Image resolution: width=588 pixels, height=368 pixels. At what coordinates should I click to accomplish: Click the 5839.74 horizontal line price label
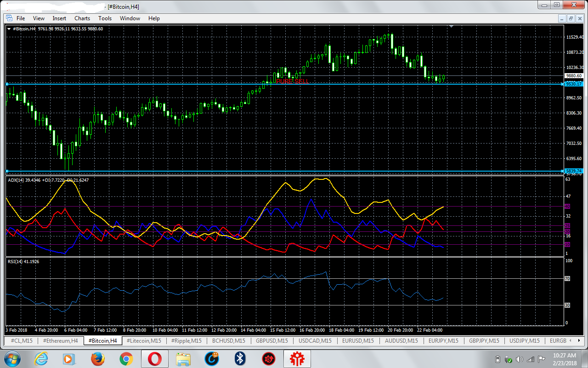tap(574, 171)
